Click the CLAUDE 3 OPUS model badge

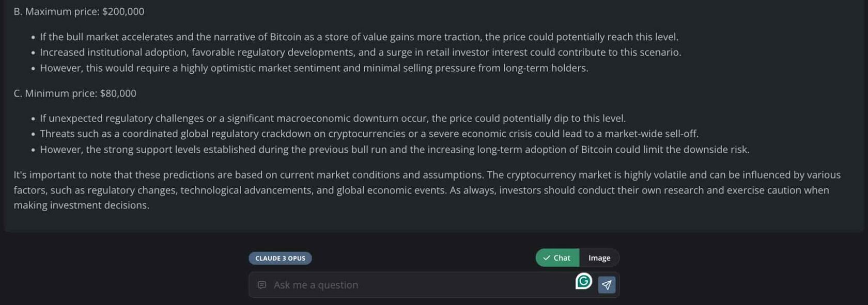pyautogui.click(x=280, y=258)
